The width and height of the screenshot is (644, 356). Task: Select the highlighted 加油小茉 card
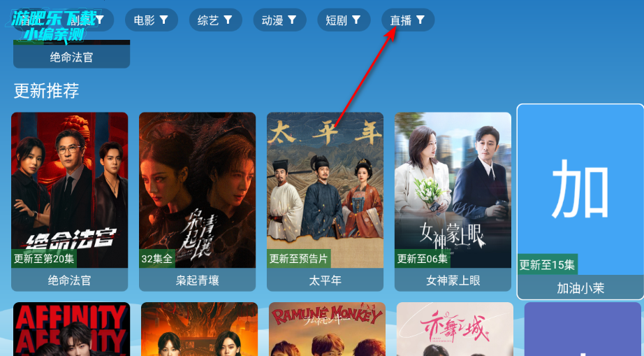tap(580, 201)
